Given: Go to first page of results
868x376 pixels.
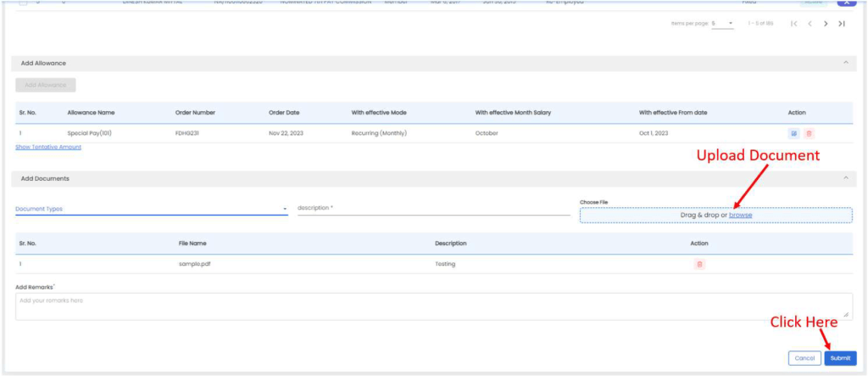Looking at the screenshot, I should [x=793, y=24].
